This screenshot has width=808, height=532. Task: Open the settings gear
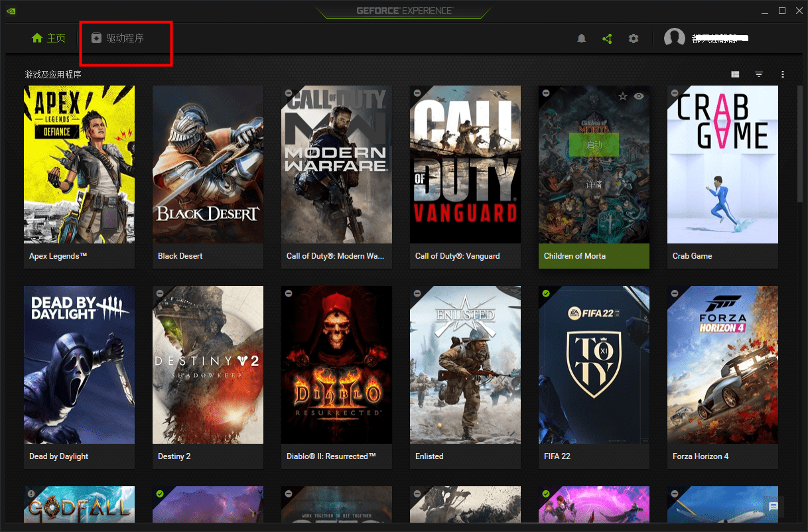[x=634, y=38]
